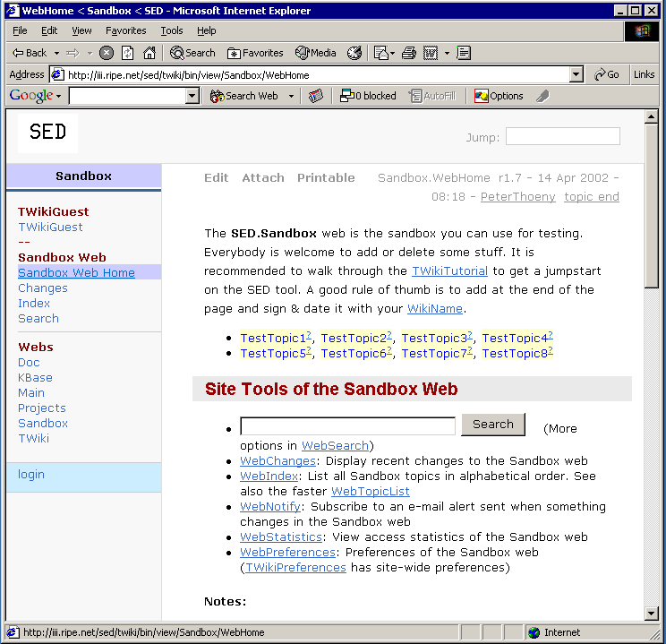Click the vertical scrollbar down arrow

tap(652, 614)
